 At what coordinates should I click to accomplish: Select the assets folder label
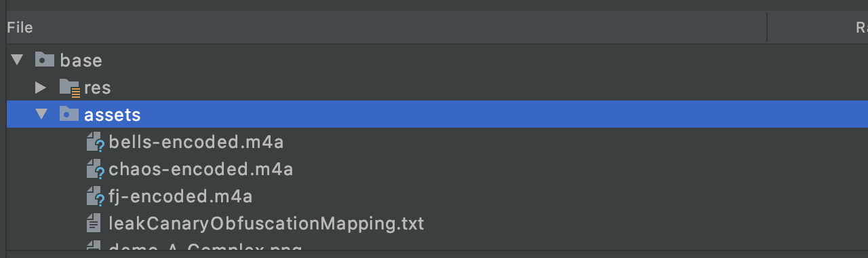point(113,115)
